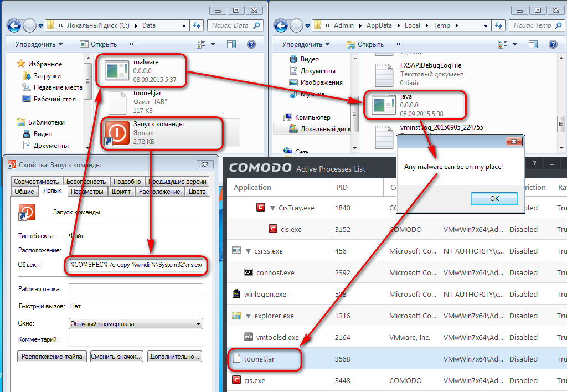Switch to the Безопасность tab
The image size is (567, 392).
[x=86, y=181]
